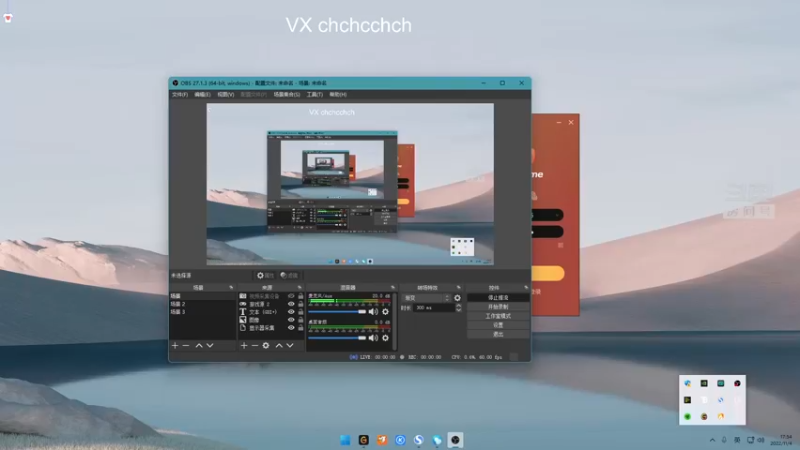Remove the selected source with minus icon
The image size is (800, 450).
click(255, 345)
